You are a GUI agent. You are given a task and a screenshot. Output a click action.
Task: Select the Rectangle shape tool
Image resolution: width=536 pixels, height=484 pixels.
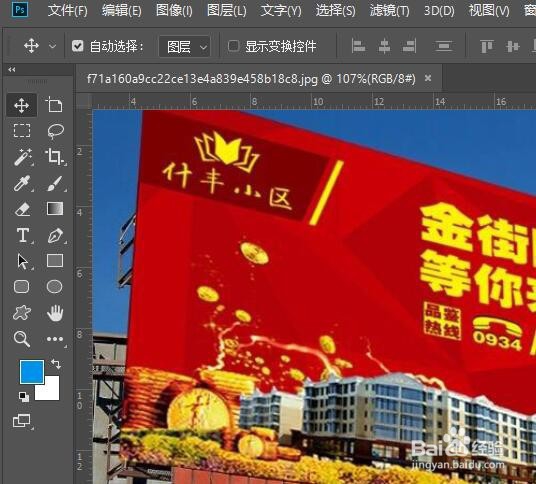(x=55, y=261)
